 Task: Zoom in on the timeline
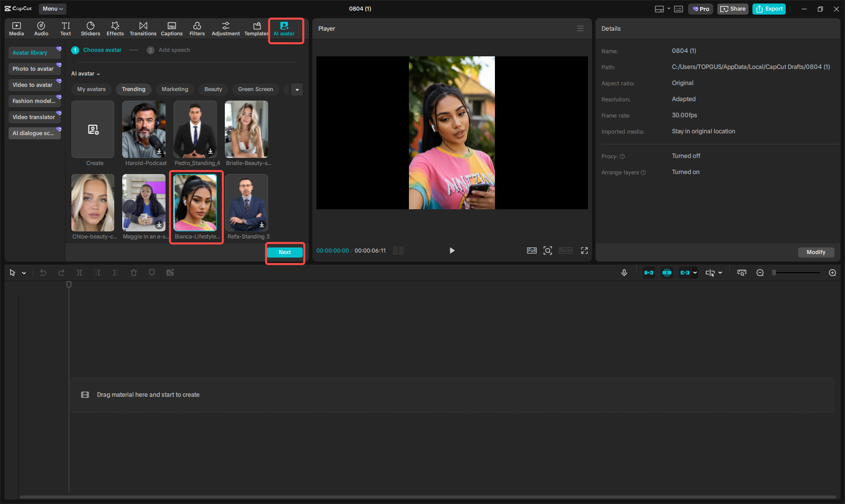point(832,272)
